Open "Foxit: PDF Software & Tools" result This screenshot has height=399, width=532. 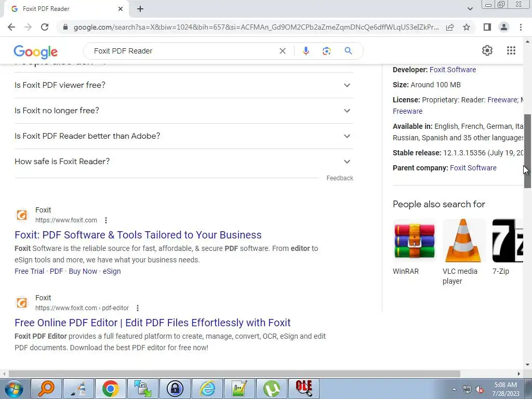[x=138, y=235]
